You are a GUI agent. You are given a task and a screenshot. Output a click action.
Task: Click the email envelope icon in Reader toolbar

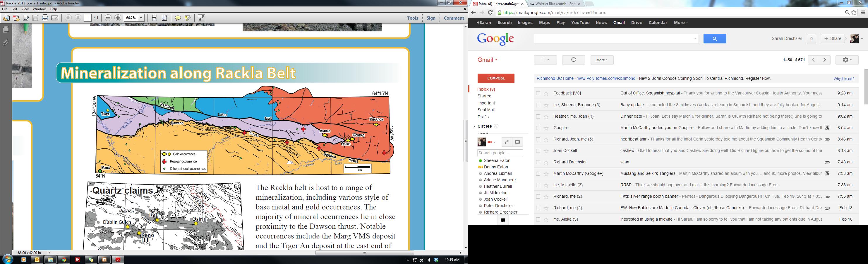pos(55,18)
